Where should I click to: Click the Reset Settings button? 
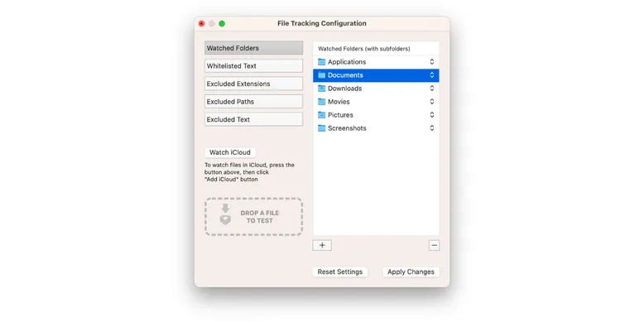click(340, 272)
